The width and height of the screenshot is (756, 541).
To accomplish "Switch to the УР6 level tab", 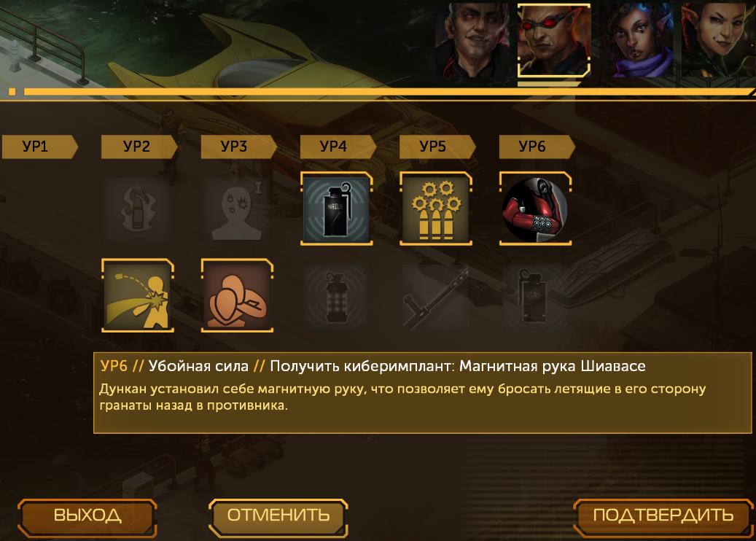I will coord(537,147).
